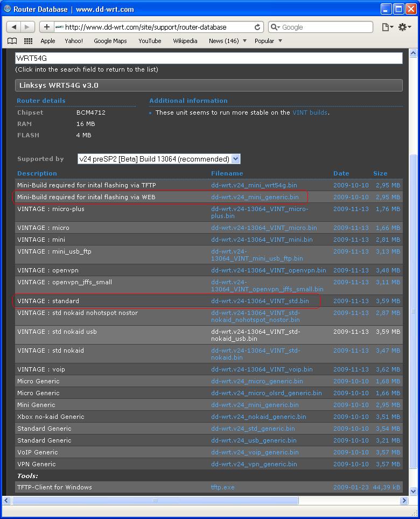Download mini generic bin for WEB flashing
The image size is (420, 519).
coord(255,197)
